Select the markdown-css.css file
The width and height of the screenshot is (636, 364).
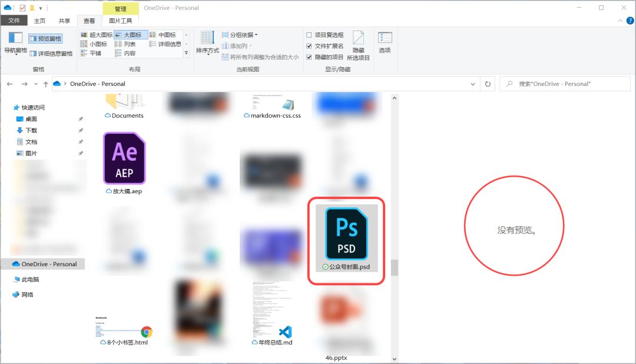(x=272, y=107)
